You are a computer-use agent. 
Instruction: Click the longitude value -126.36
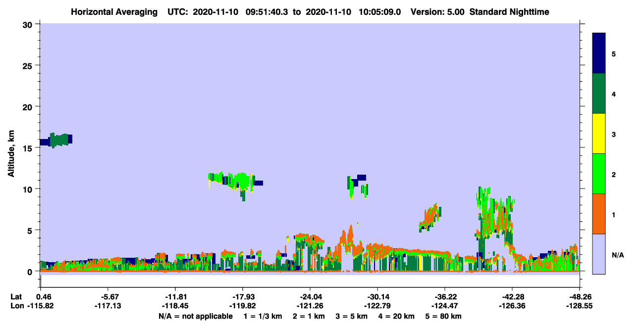click(x=512, y=306)
